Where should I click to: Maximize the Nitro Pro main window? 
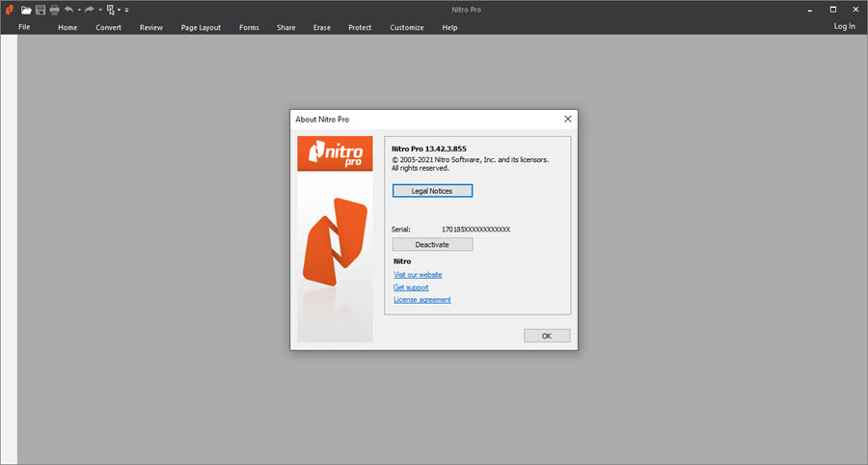[x=832, y=10]
